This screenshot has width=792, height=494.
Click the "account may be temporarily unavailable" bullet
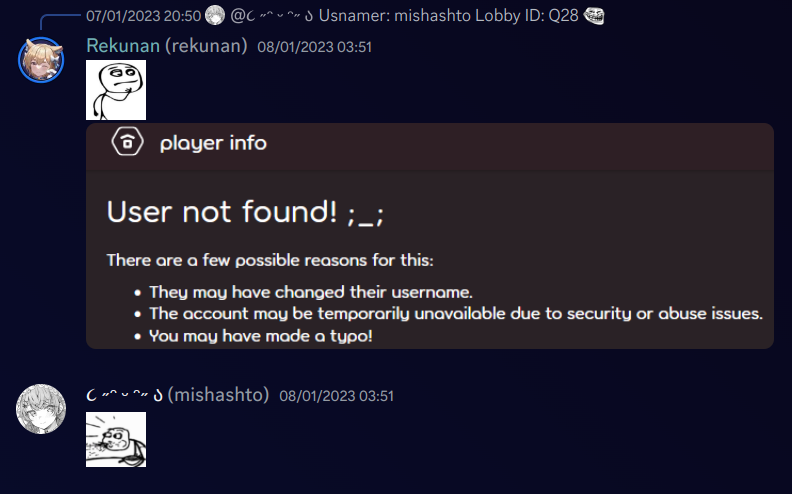[455, 314]
